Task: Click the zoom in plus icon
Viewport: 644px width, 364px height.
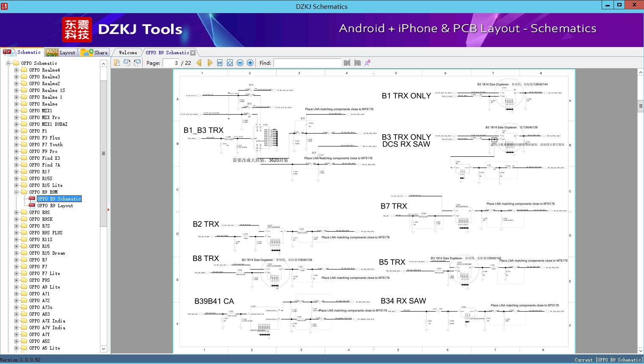Action: pyautogui.click(x=250, y=63)
